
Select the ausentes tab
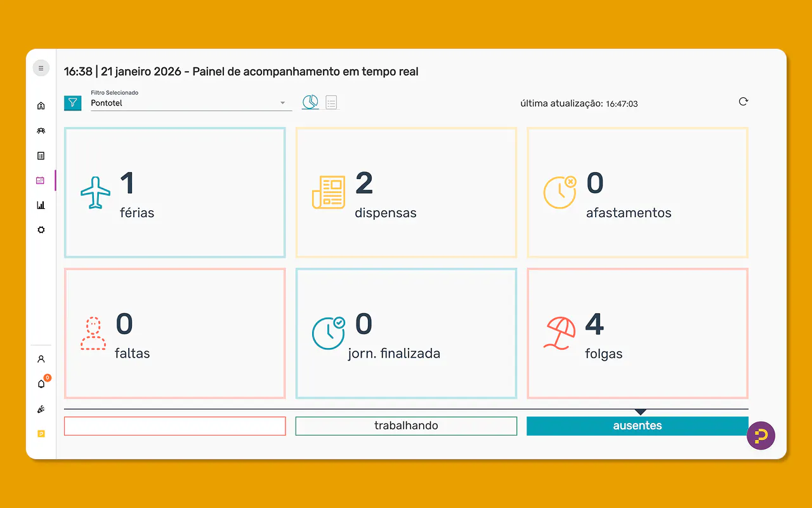(638, 426)
